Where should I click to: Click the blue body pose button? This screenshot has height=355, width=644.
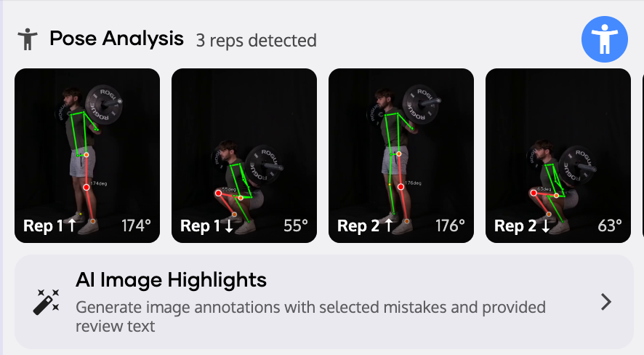(x=605, y=39)
